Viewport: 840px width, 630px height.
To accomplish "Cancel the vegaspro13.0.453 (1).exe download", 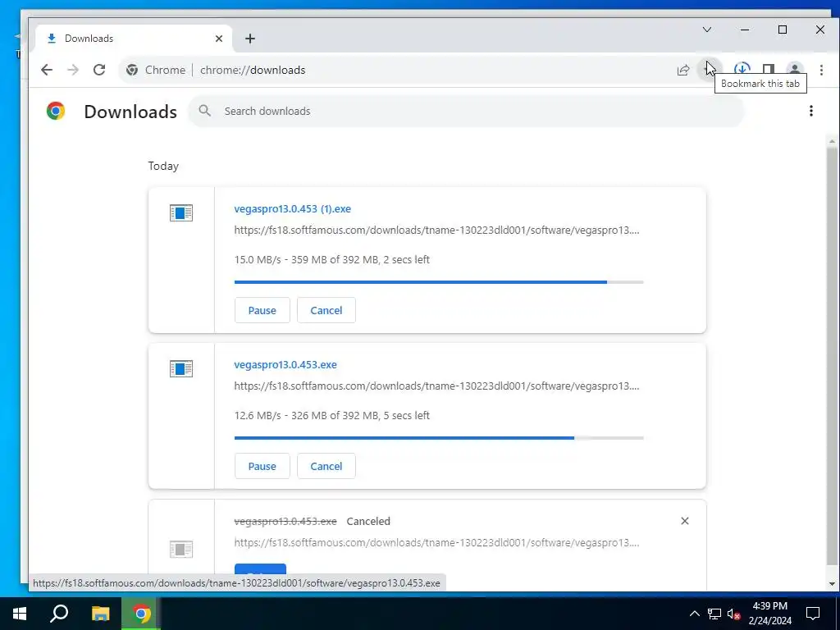I will 326,310.
